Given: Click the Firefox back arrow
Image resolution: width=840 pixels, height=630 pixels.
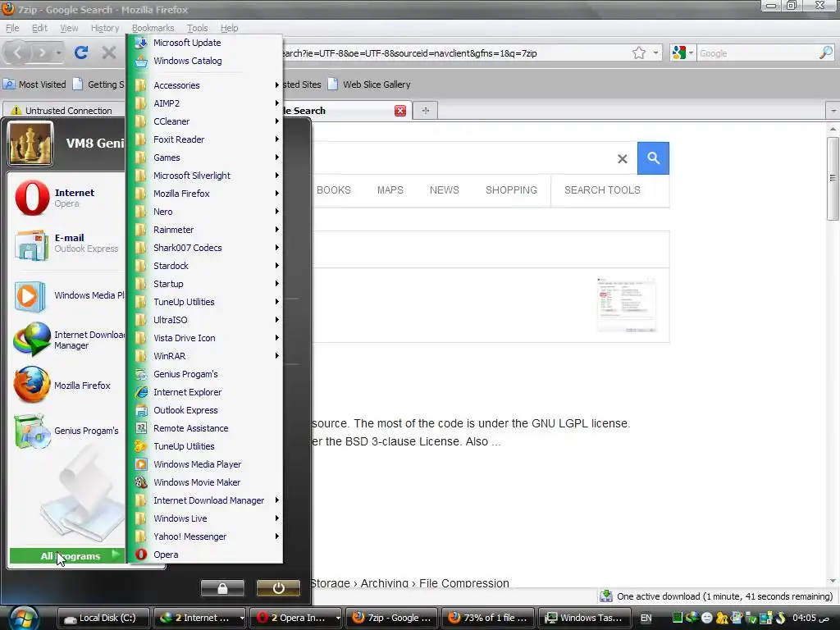Looking at the screenshot, I should tap(18, 52).
